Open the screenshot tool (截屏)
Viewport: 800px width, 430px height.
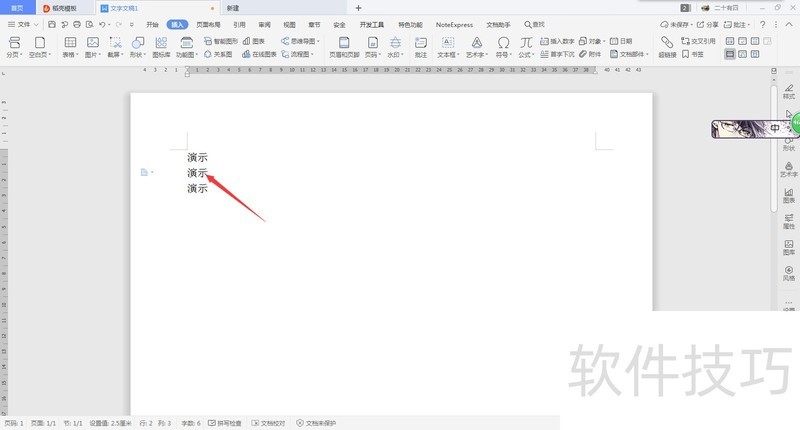(115, 46)
